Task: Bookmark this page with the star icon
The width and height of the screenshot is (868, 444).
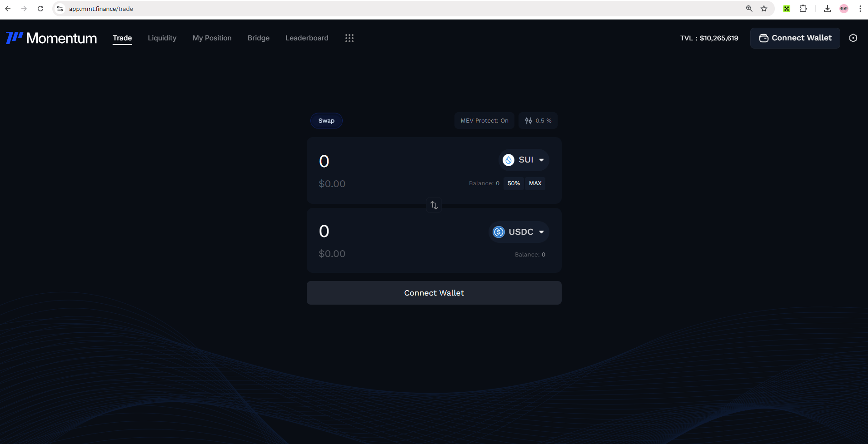Action: pyautogui.click(x=764, y=9)
